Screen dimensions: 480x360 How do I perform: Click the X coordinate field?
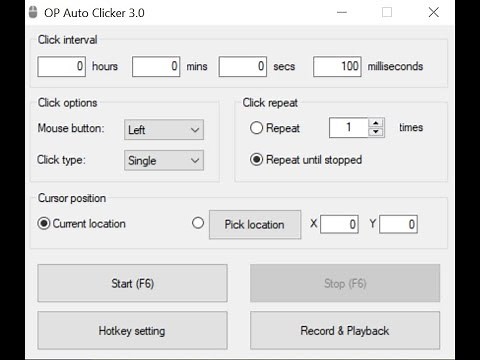click(x=339, y=224)
